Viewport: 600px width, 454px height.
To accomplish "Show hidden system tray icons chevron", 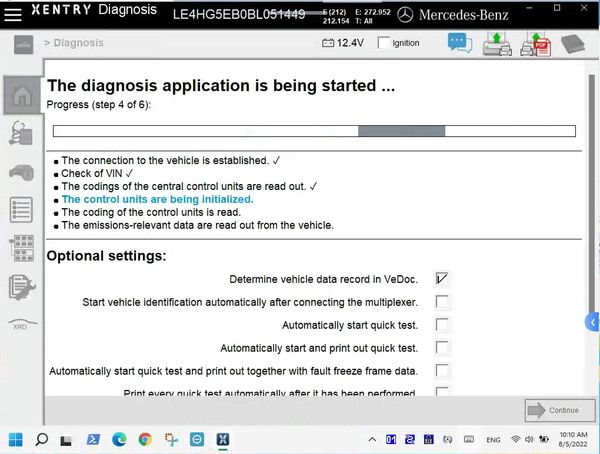I will click(x=372, y=439).
